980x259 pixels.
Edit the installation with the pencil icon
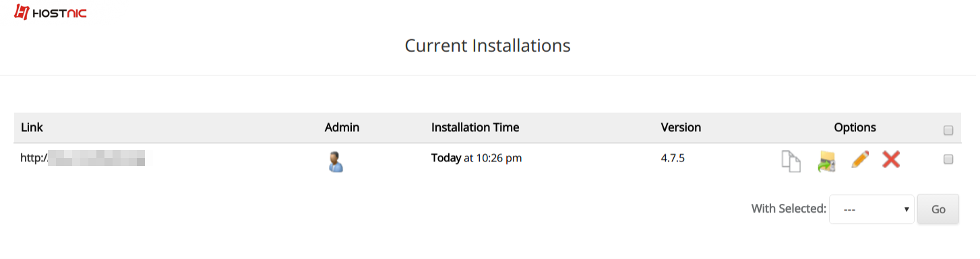coord(859,159)
